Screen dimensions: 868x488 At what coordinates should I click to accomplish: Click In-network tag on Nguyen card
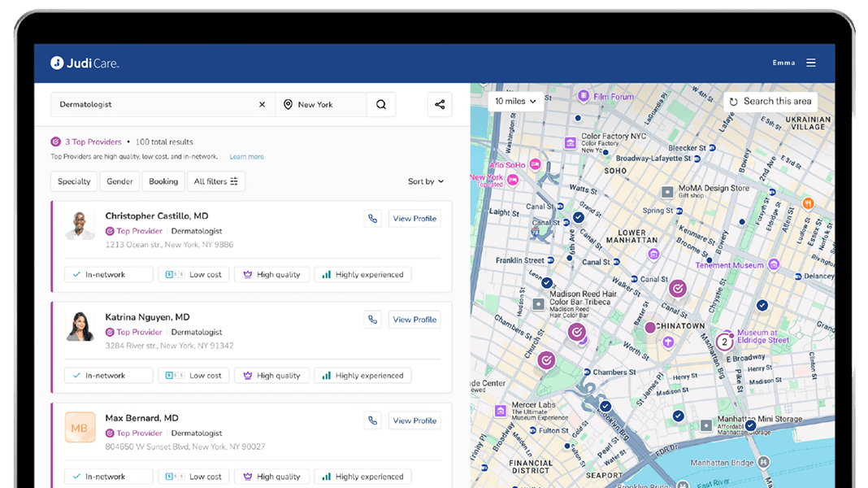click(x=109, y=376)
